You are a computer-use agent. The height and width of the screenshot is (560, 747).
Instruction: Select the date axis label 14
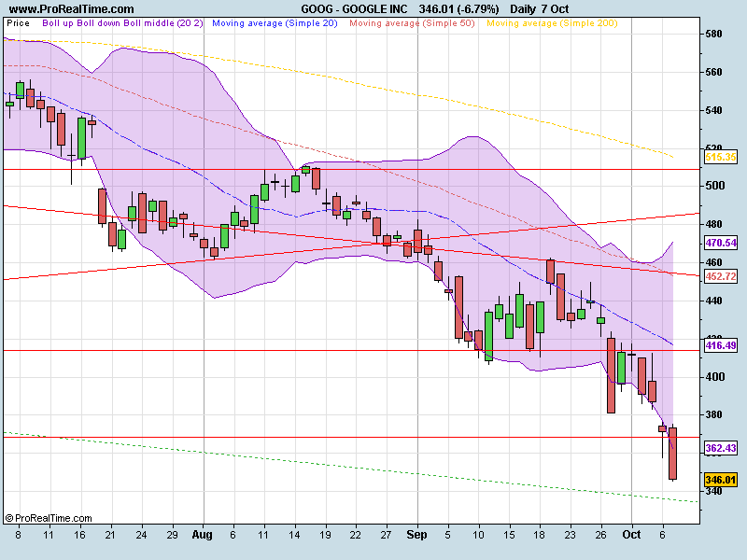tap(294, 535)
